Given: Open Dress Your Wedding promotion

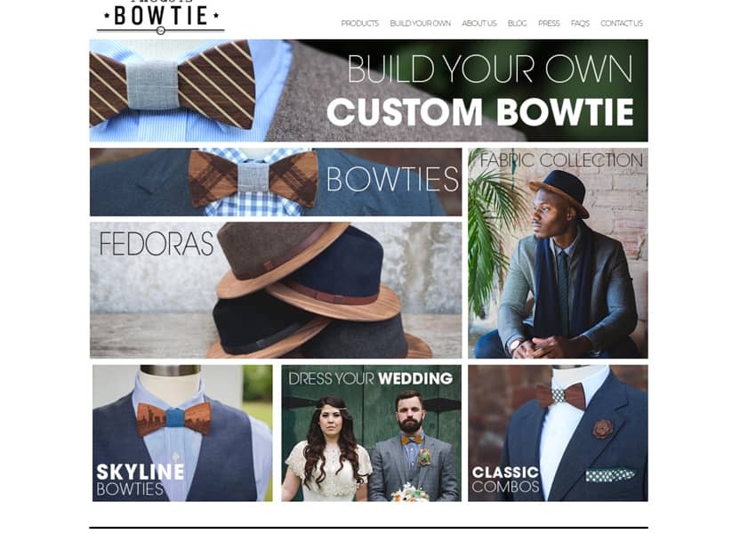Looking at the screenshot, I should point(371,433).
